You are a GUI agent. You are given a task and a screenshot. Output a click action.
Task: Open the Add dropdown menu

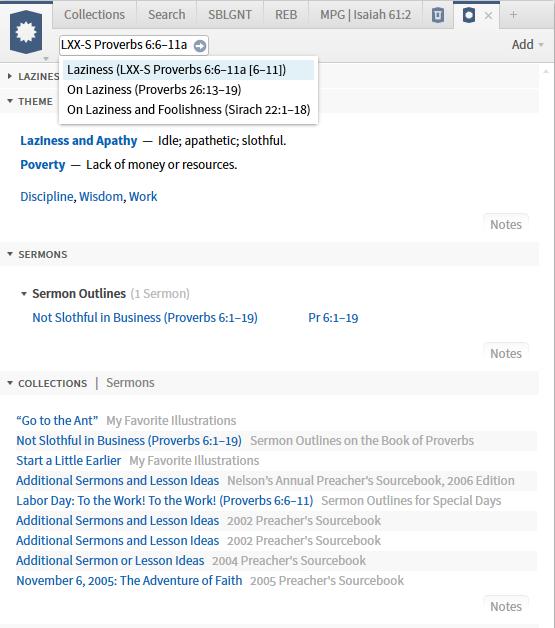tap(527, 44)
